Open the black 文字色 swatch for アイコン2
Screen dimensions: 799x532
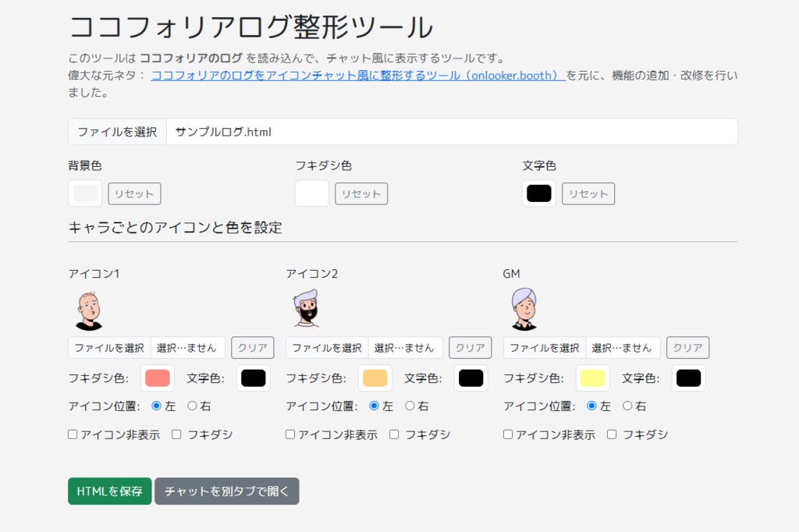(471, 378)
